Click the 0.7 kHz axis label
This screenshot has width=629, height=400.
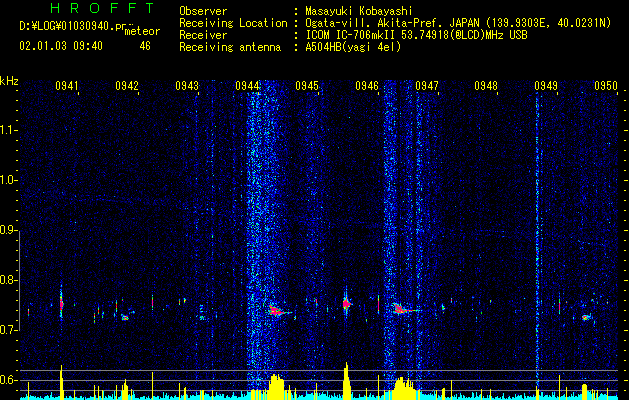pyautogui.click(x=9, y=330)
